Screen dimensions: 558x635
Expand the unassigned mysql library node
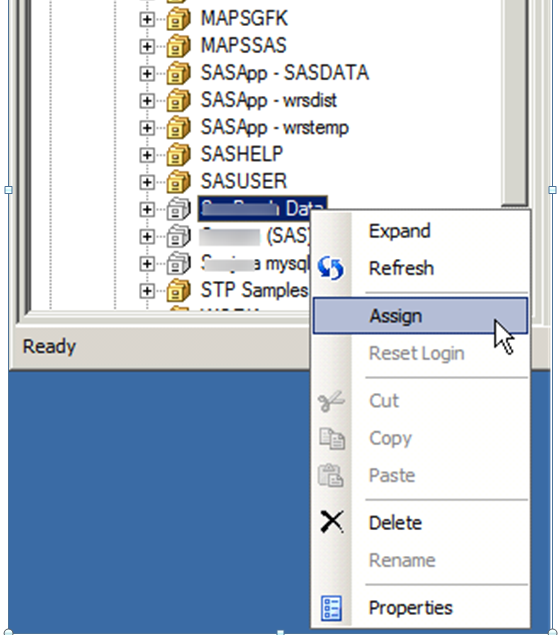tap(147, 263)
